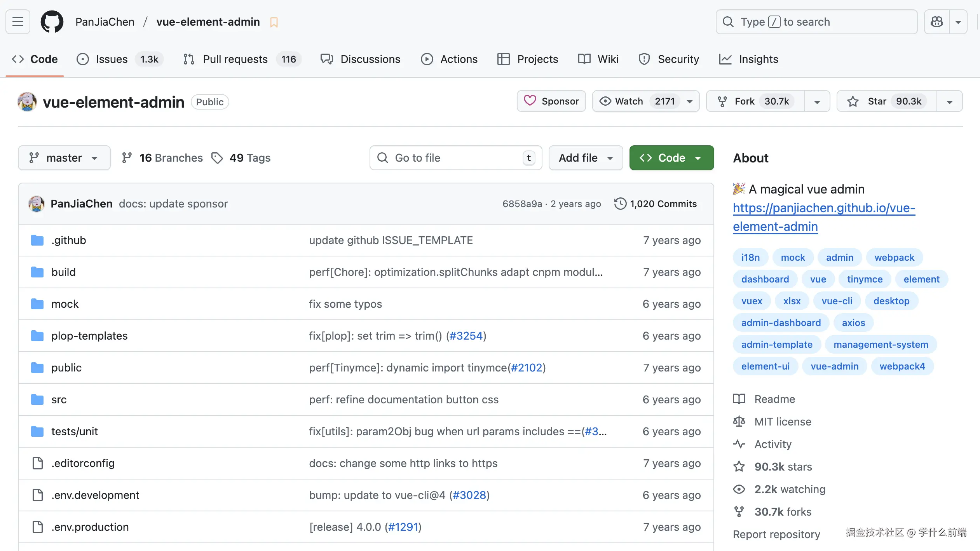This screenshot has width=980, height=551.
Task: Open the .github folder
Action: click(68, 240)
